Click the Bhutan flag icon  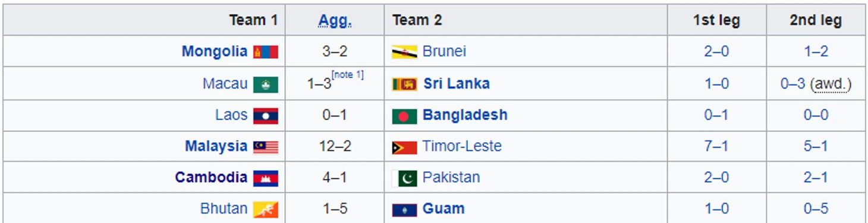pos(266,209)
